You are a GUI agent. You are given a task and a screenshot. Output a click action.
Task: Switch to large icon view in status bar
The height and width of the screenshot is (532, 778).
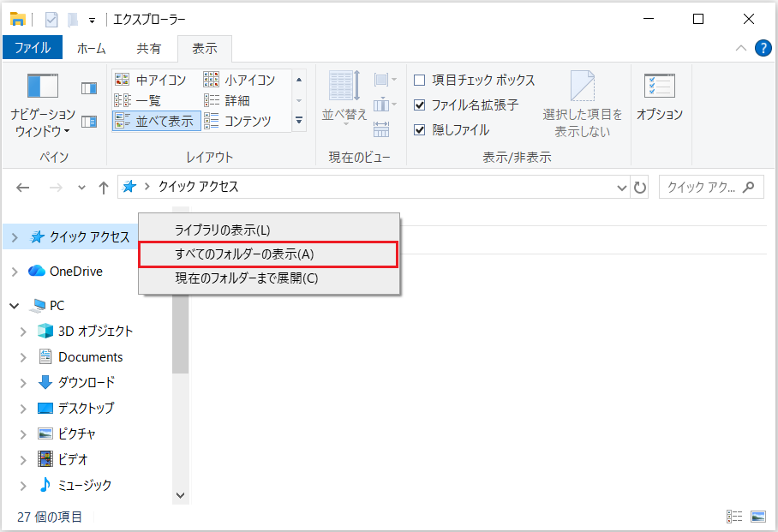coord(757,516)
